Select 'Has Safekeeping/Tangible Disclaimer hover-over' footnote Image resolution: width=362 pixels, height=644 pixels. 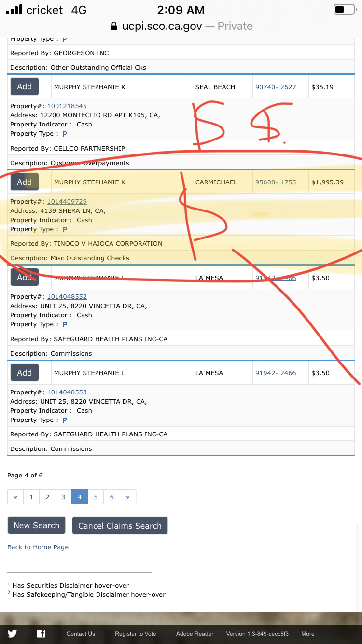pyautogui.click(x=89, y=594)
